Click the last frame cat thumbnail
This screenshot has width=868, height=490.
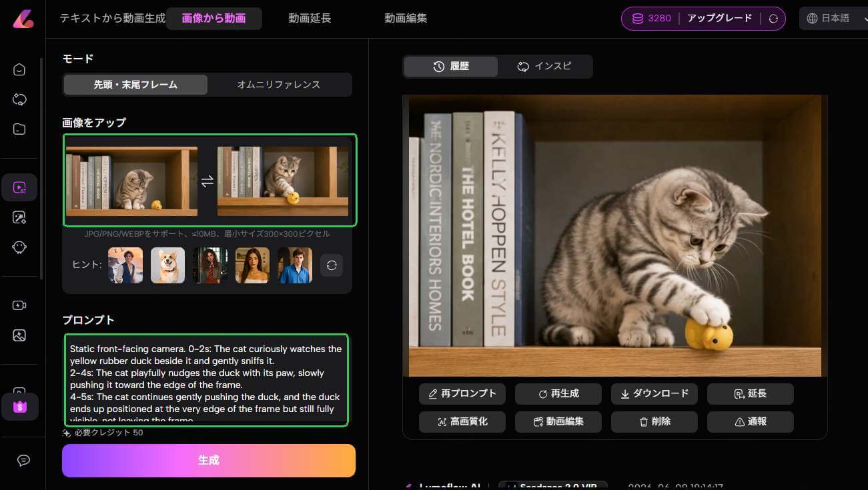click(x=283, y=181)
